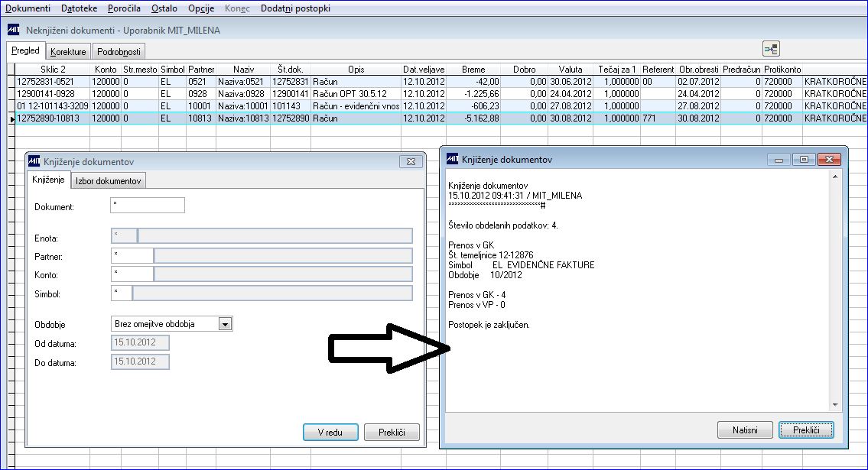
Task: Click the MIT icon of the results window
Action: (x=452, y=159)
